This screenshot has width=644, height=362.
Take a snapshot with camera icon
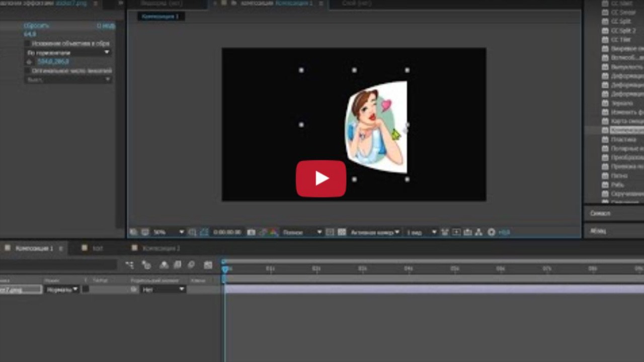[251, 232]
